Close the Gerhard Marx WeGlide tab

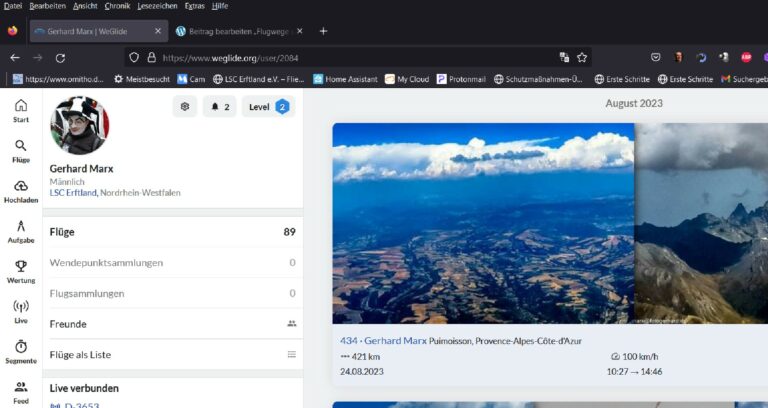click(158, 31)
